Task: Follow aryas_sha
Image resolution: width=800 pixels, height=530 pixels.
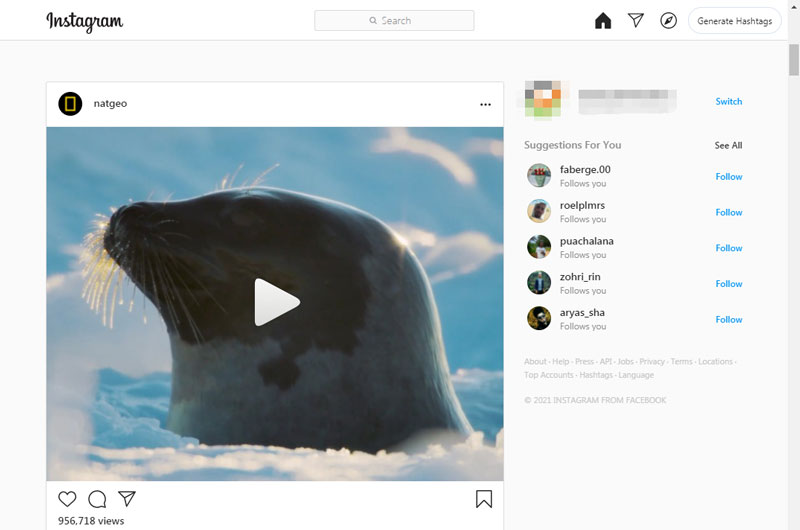Action: tap(729, 319)
